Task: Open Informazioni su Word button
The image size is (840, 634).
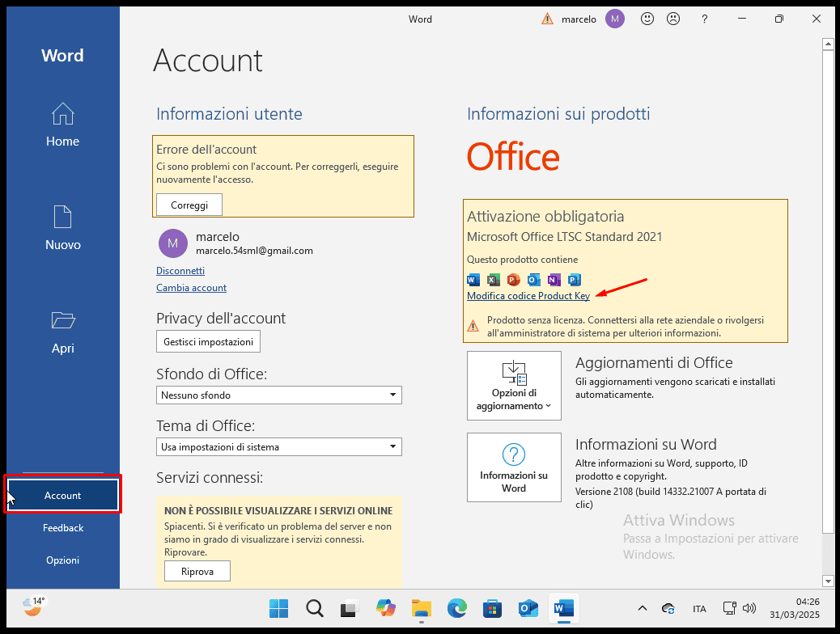Action: point(514,467)
